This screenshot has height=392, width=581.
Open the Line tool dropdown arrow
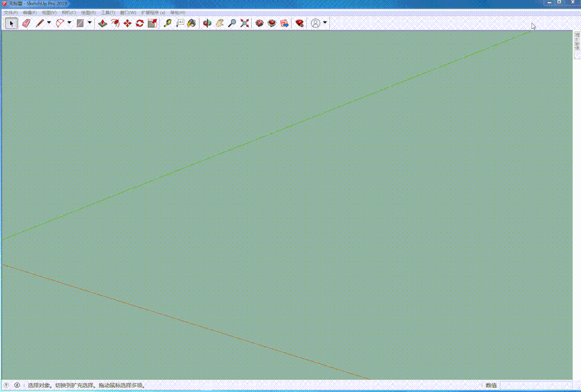point(49,23)
